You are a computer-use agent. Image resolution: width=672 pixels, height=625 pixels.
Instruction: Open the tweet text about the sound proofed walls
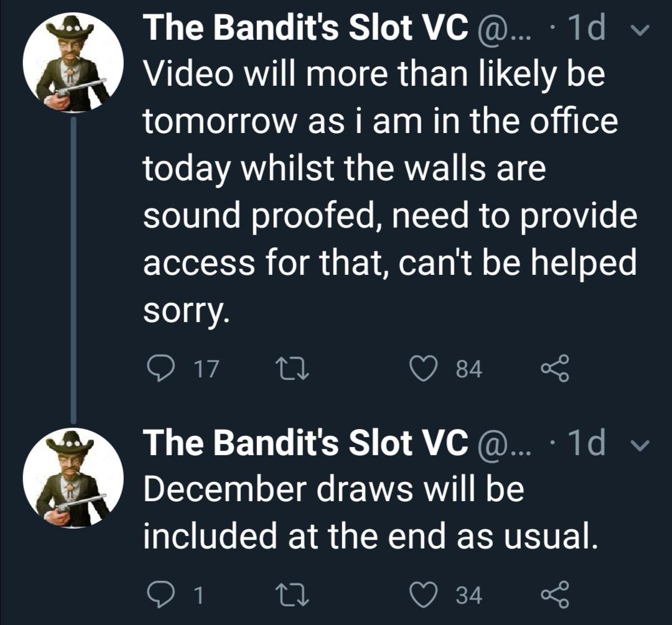coord(390,192)
